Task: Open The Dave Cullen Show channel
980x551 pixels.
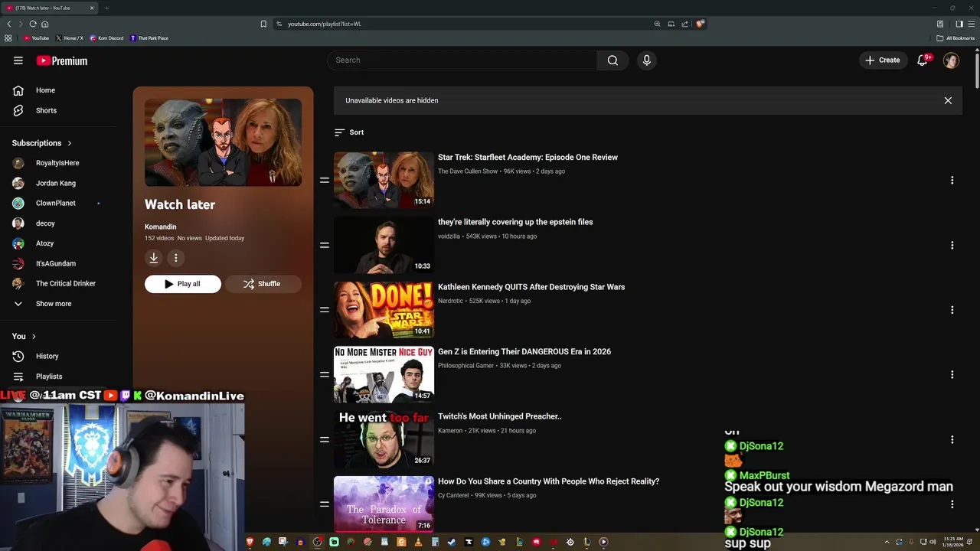Action: [x=468, y=171]
